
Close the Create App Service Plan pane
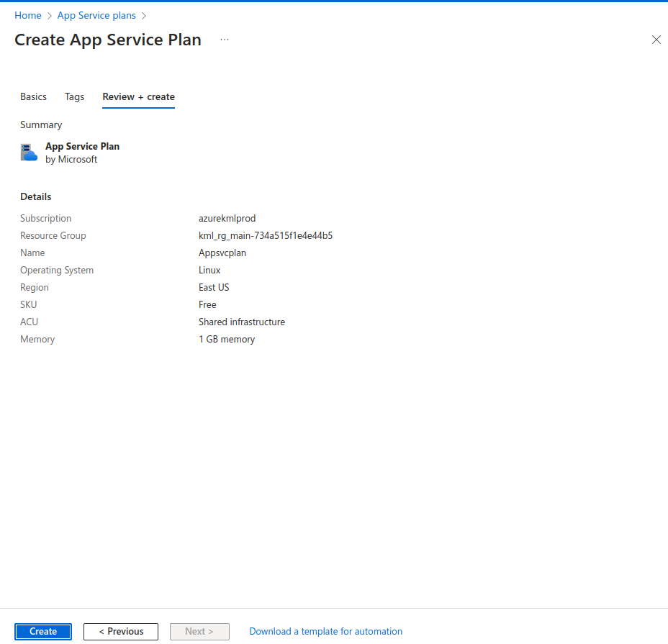pos(656,40)
